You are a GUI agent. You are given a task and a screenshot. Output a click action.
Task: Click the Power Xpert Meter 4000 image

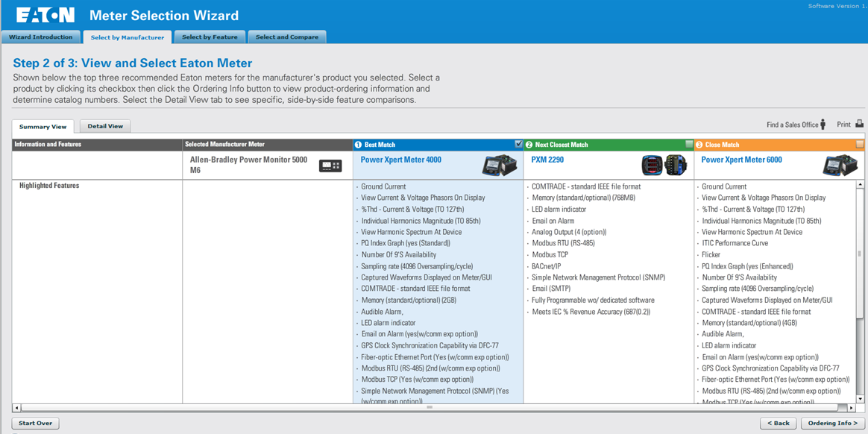500,165
